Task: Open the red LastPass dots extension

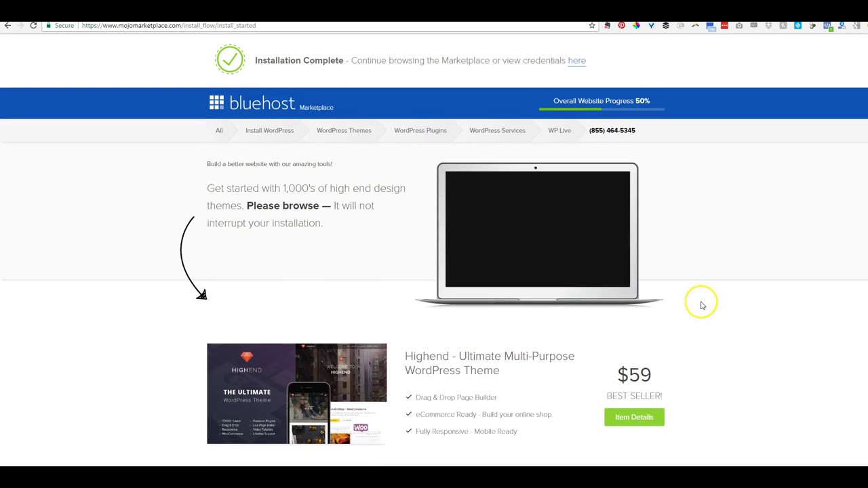Action: (724, 26)
